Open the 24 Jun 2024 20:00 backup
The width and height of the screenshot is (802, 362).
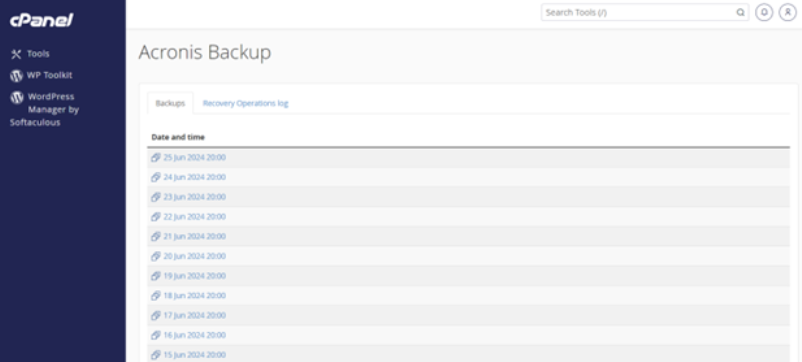pos(194,177)
